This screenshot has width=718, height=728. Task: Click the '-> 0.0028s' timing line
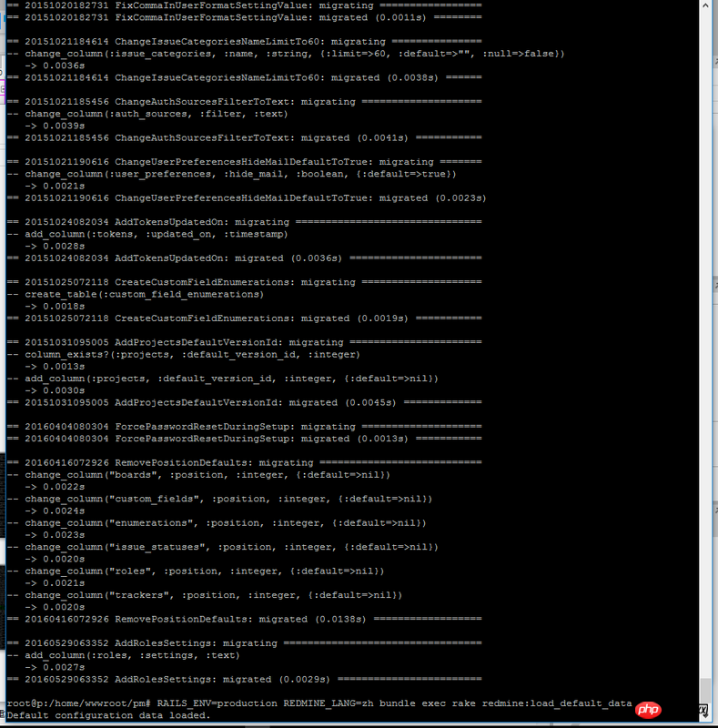tap(55, 246)
